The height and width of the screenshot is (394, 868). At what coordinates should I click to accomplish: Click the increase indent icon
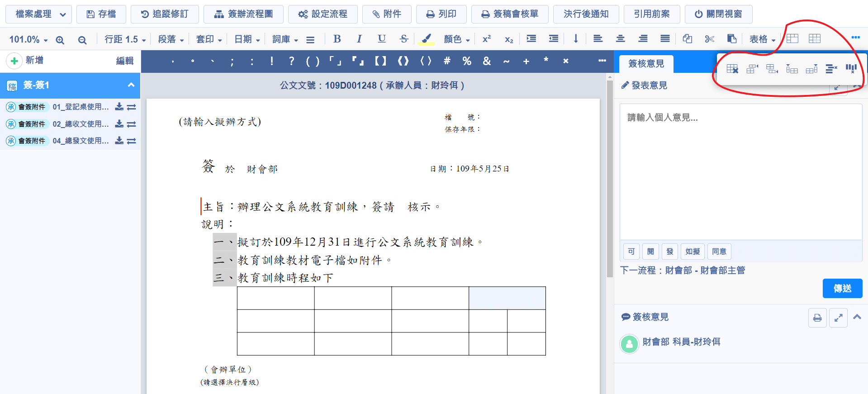[x=531, y=39]
